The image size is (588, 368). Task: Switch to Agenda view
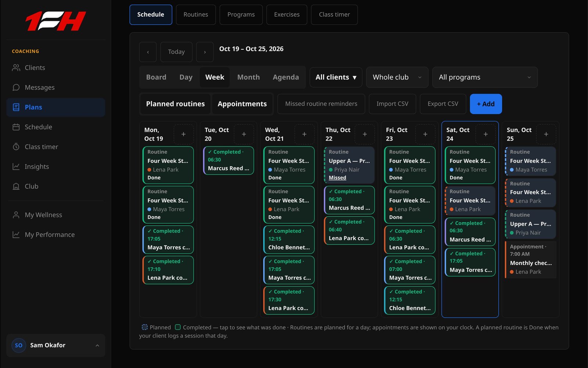[286, 77]
